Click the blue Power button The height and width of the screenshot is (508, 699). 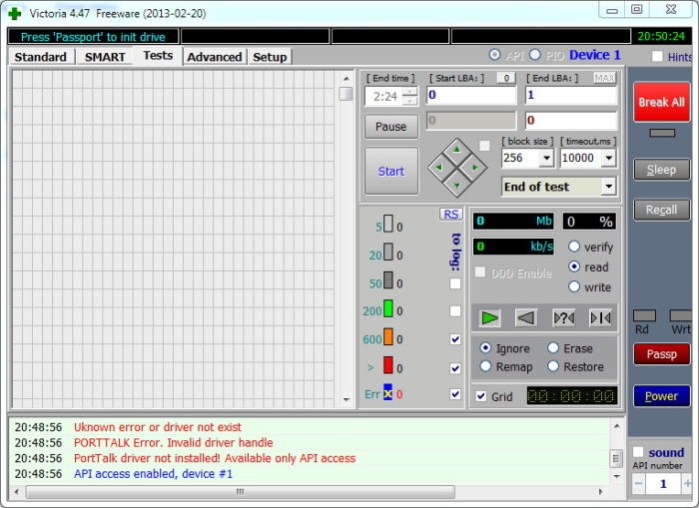(x=662, y=396)
